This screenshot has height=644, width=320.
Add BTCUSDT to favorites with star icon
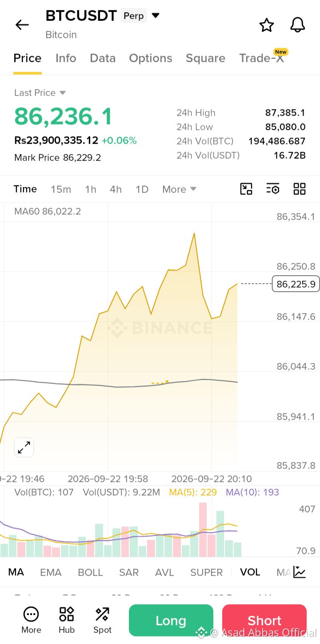pyautogui.click(x=267, y=25)
